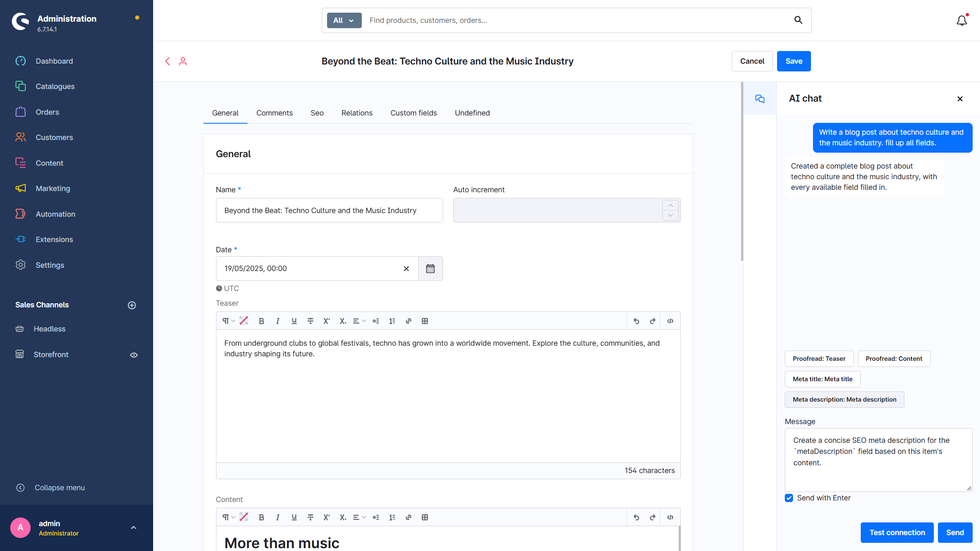
Task: Send the AI chat message
Action: point(955,533)
